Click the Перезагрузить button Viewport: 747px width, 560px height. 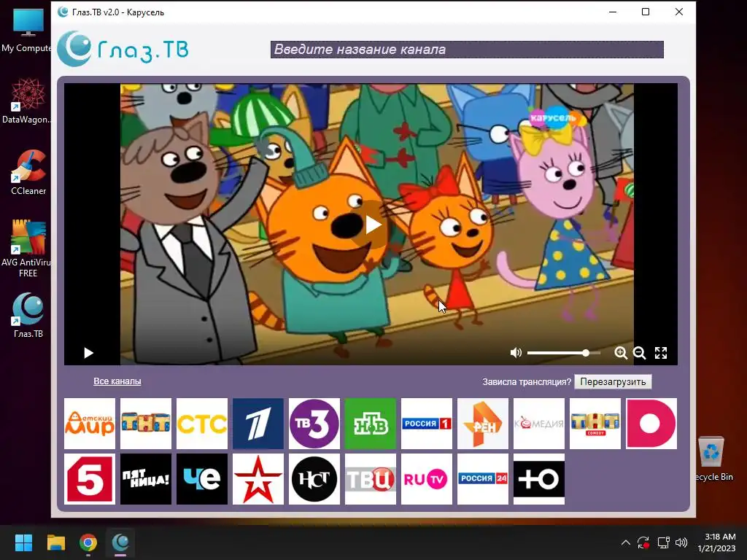pos(613,382)
